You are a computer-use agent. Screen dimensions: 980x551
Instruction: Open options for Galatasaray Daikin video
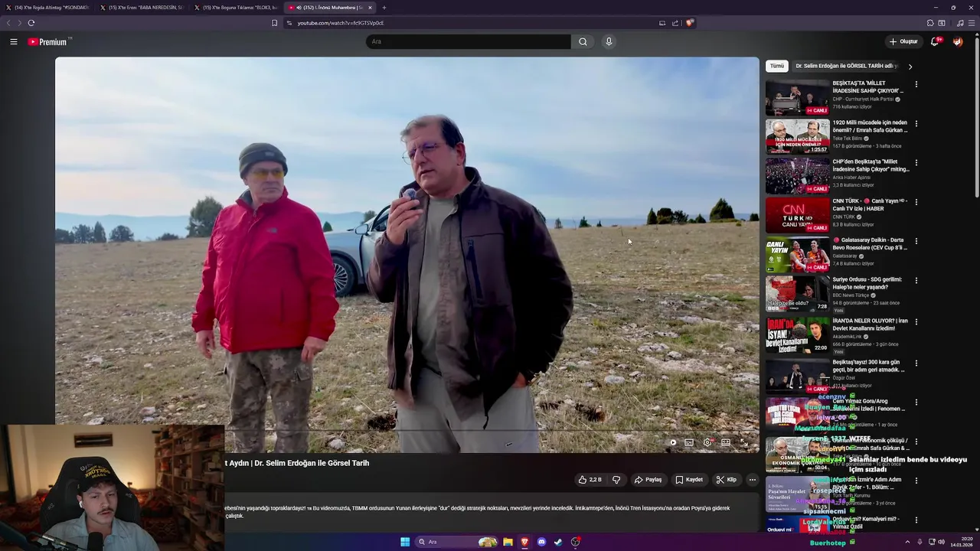point(916,241)
